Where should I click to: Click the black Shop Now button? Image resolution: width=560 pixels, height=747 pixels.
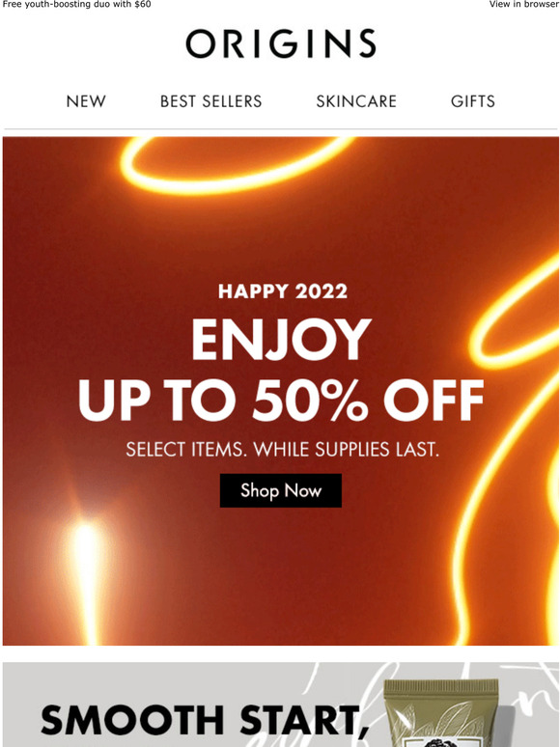pyautogui.click(x=281, y=490)
